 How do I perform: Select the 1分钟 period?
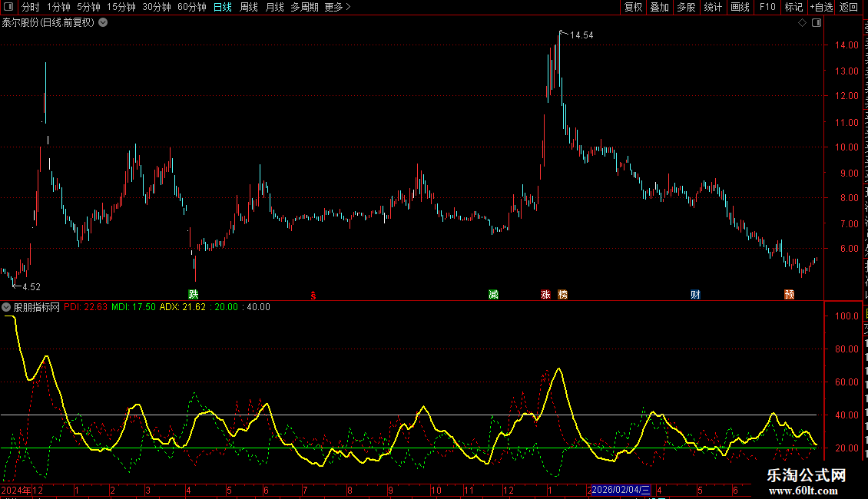(58, 7)
